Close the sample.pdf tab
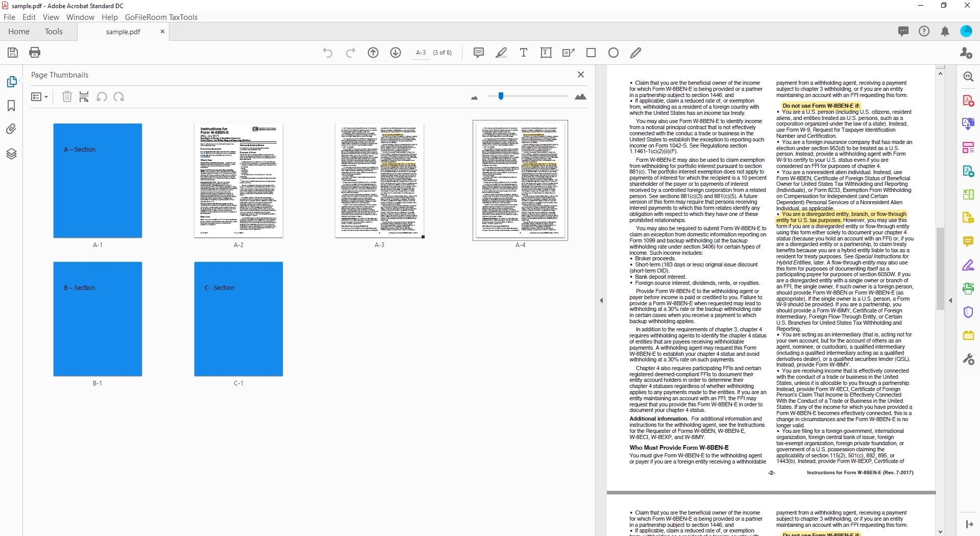This screenshot has width=980, height=536. [162, 31]
